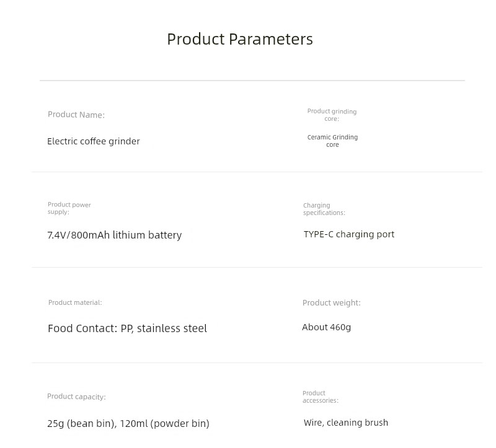Click the TYPE-C charging port value
This screenshot has width=496, height=448.
point(349,234)
